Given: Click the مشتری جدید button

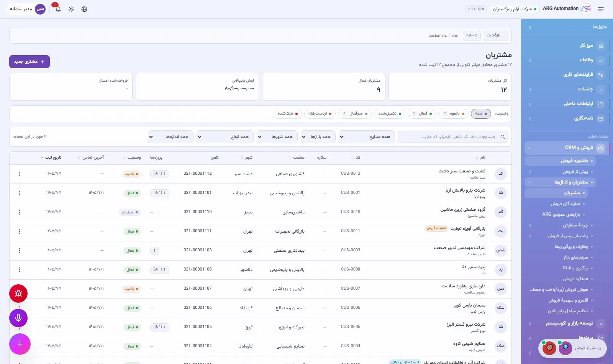Looking at the screenshot, I should point(30,62).
